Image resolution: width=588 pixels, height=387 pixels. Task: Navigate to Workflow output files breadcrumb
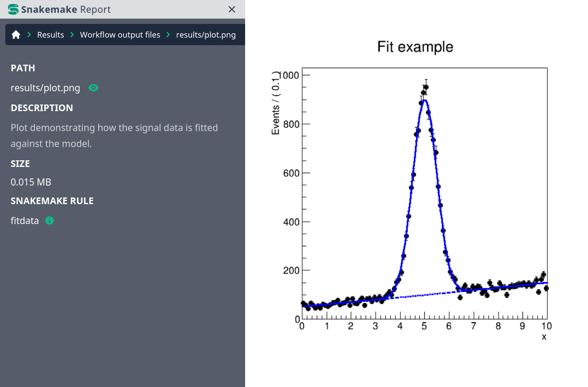(120, 35)
